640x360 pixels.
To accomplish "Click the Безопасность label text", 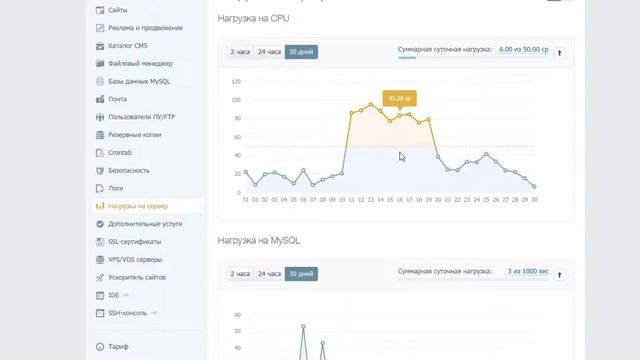I will pyautogui.click(x=129, y=171).
